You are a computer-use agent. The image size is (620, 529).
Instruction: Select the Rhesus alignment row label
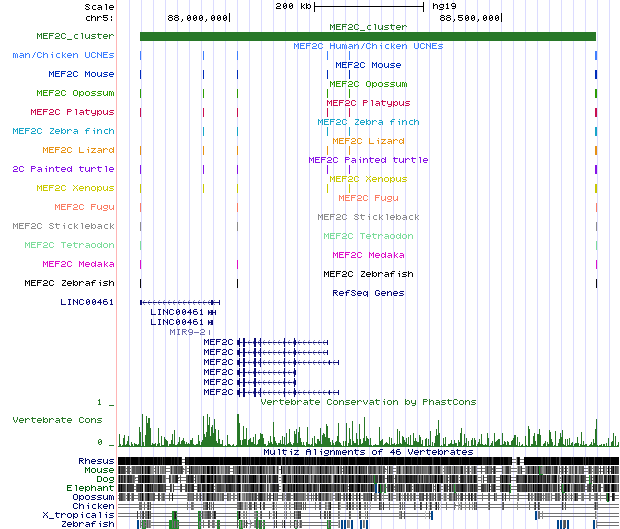point(96,460)
